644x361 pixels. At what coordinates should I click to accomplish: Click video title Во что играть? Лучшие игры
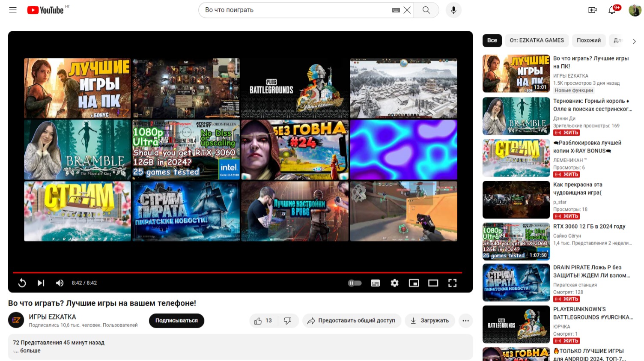[x=102, y=303]
